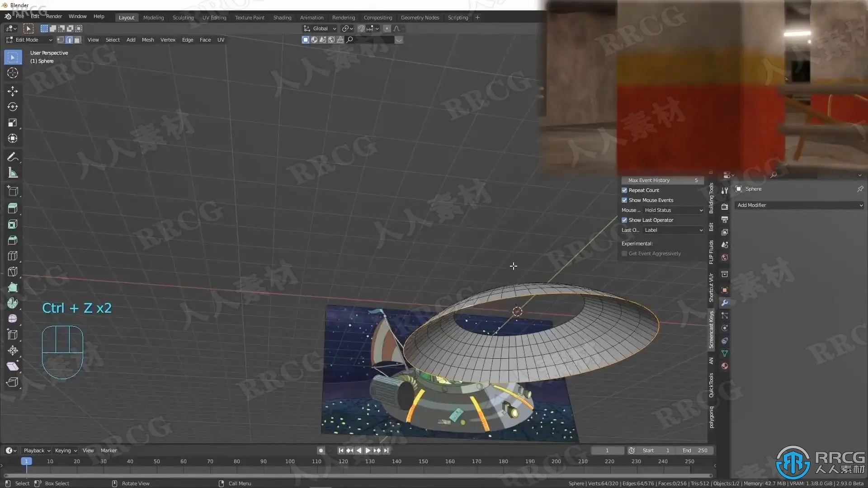Disable Show Mouse Events checkbox

[624, 200]
